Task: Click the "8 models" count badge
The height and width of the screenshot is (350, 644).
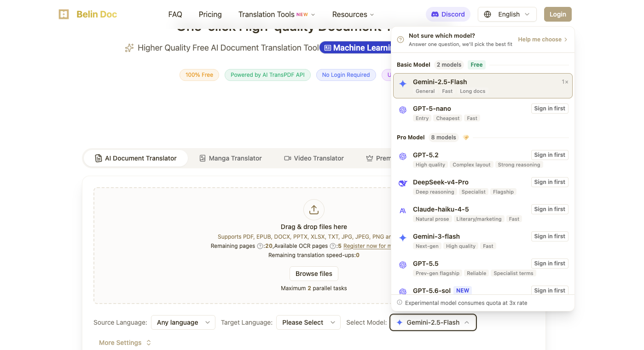Action: [x=443, y=138]
